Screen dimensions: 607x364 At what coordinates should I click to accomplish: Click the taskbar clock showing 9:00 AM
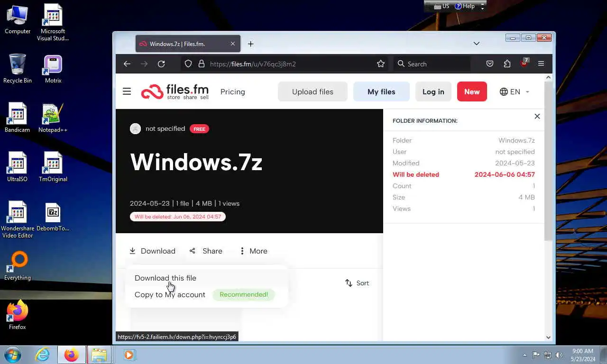pos(583,355)
